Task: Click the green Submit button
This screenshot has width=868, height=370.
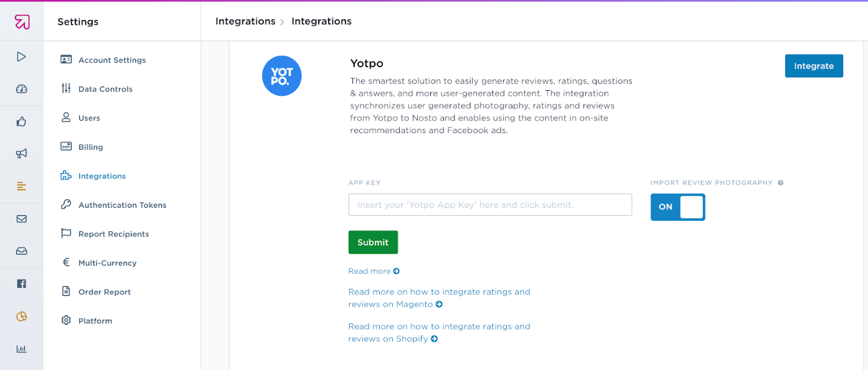Action: (x=373, y=243)
